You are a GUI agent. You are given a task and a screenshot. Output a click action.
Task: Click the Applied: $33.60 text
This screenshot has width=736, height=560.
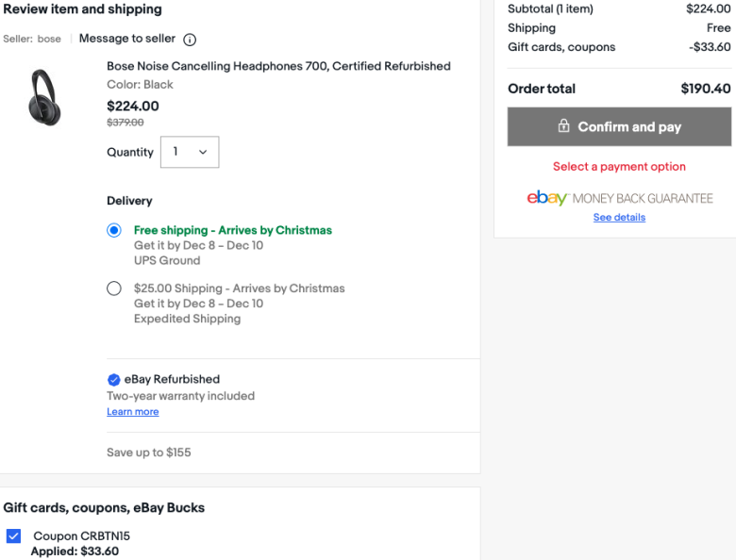(75, 552)
